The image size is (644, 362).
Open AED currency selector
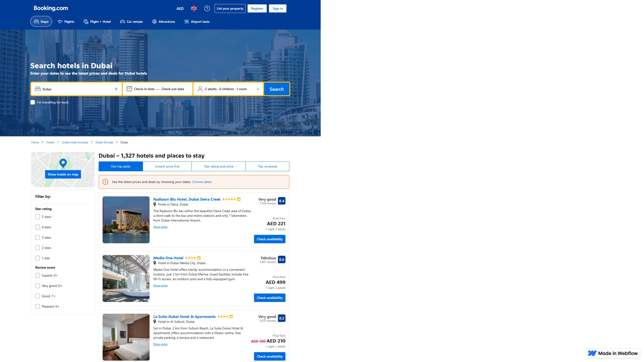[180, 9]
